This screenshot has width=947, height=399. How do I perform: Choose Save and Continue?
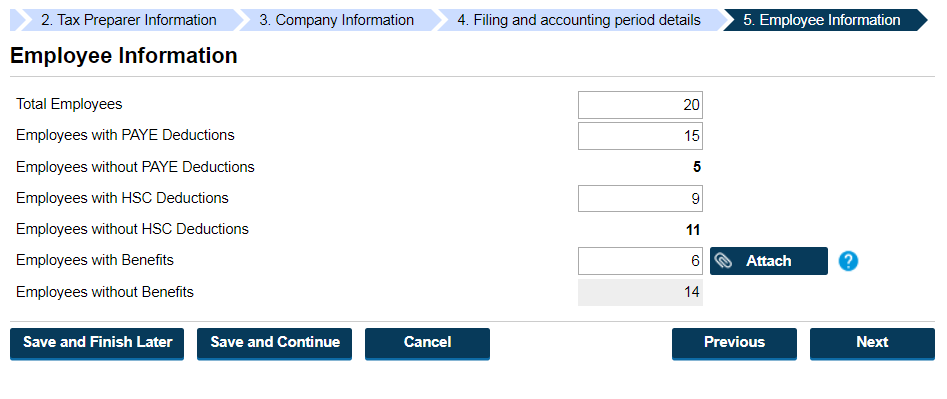274,343
